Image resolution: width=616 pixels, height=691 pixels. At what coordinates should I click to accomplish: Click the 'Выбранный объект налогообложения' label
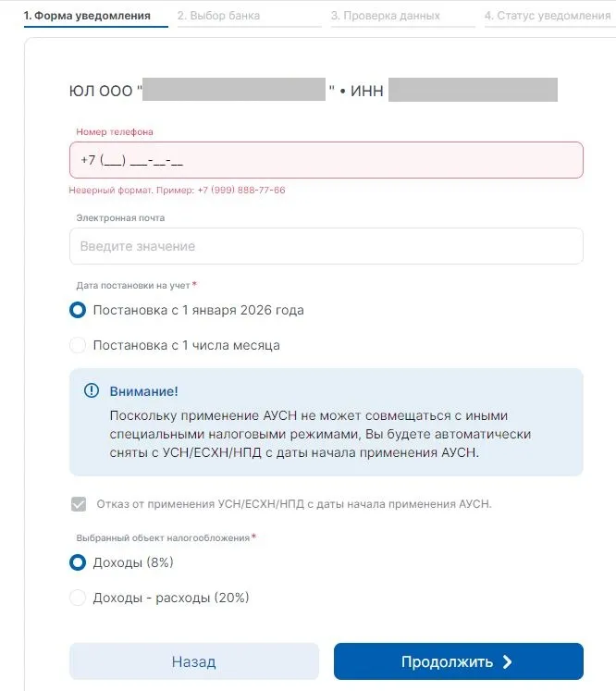[x=162, y=537]
